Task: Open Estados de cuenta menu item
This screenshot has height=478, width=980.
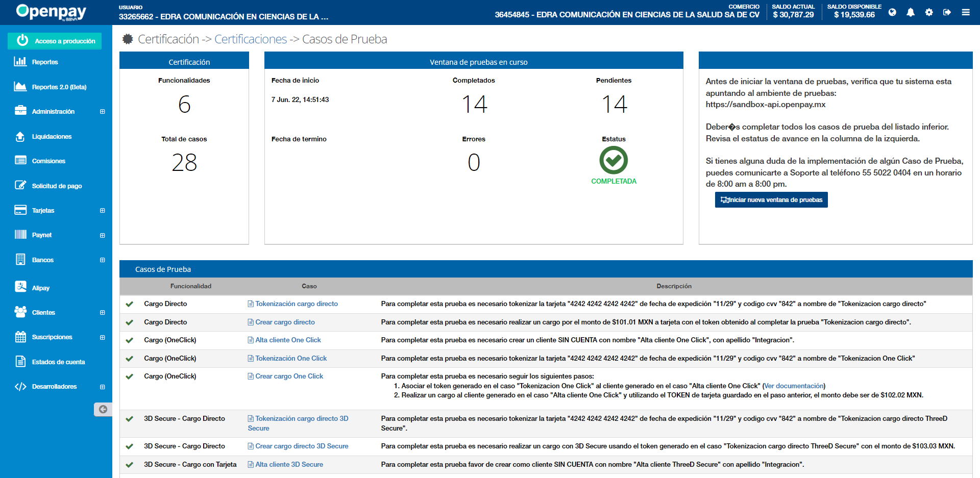Action: coord(58,362)
